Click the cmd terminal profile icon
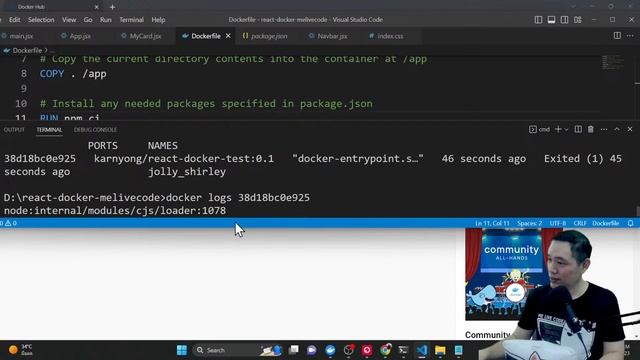 point(533,129)
